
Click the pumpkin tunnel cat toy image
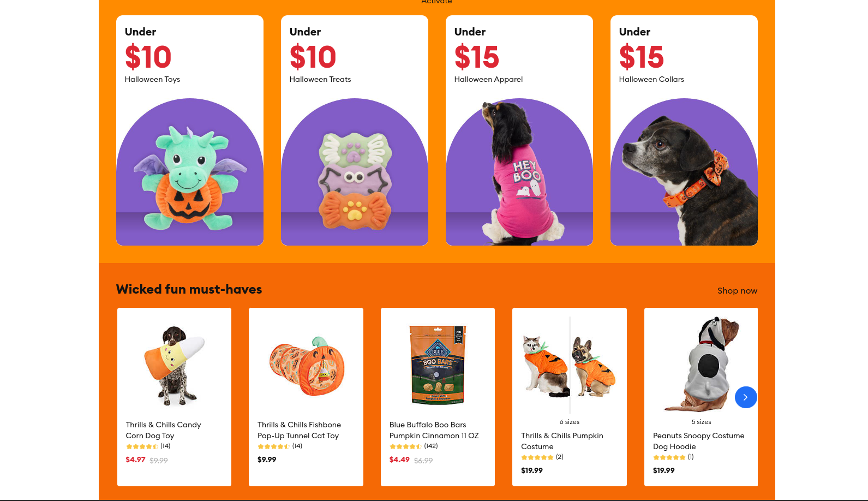pos(307,365)
